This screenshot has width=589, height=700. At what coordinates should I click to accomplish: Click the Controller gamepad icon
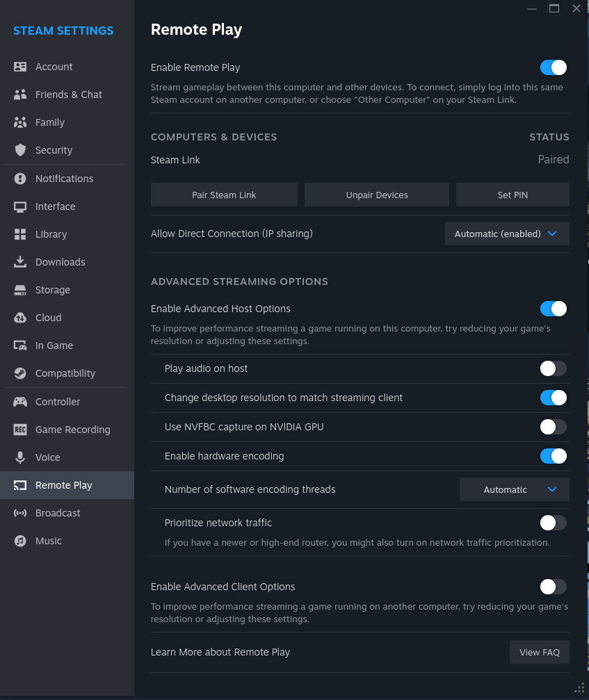click(20, 402)
